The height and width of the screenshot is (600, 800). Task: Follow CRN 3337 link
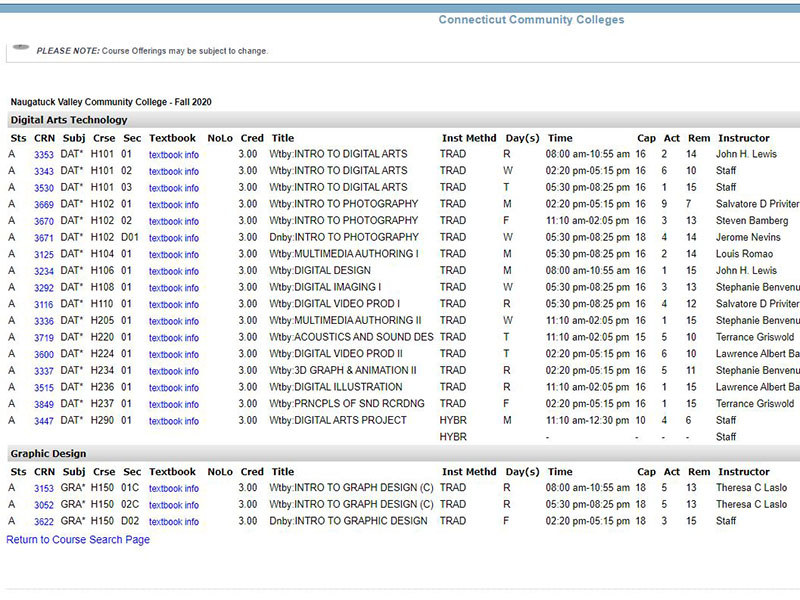44,371
